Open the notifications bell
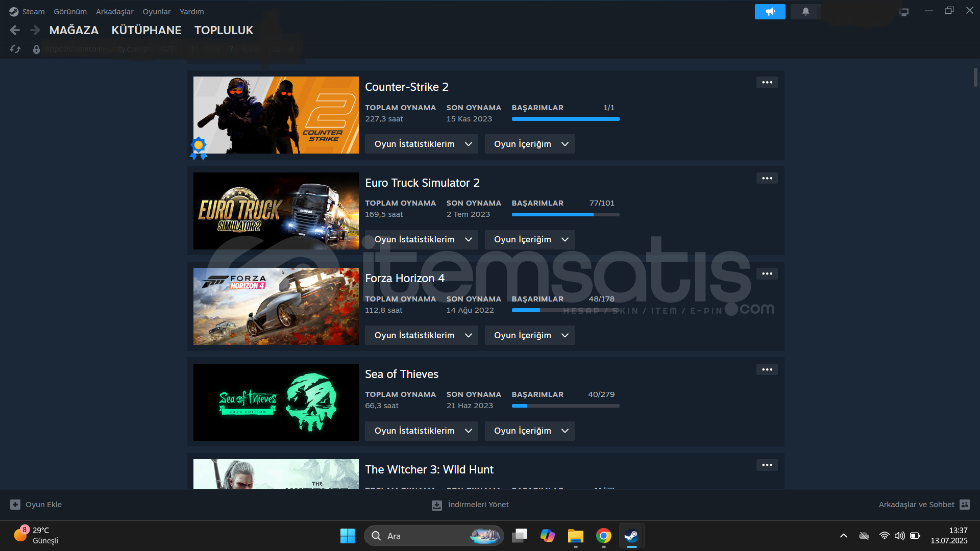 [x=805, y=11]
